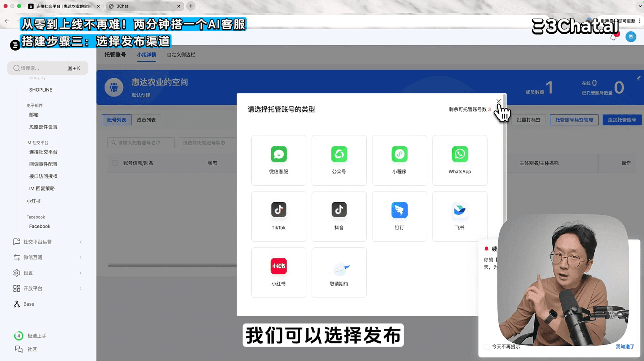Close the 连接社交平台 browser tab
Screen dimensions: 644x361
[x=98, y=6]
